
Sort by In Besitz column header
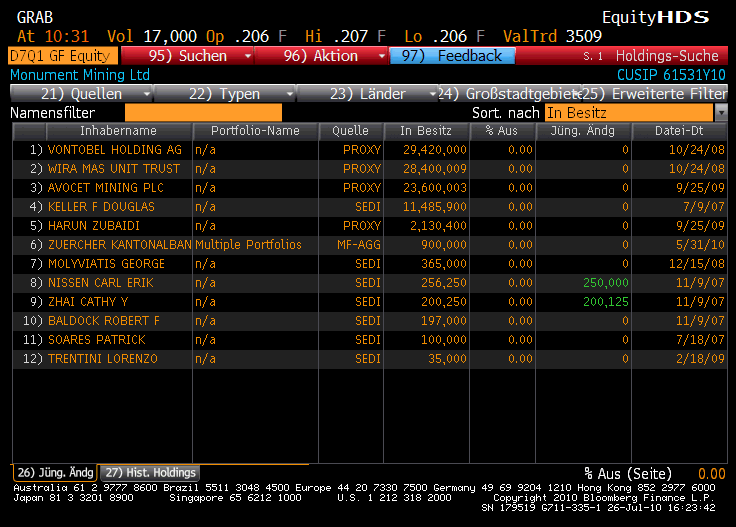pyautogui.click(x=426, y=131)
